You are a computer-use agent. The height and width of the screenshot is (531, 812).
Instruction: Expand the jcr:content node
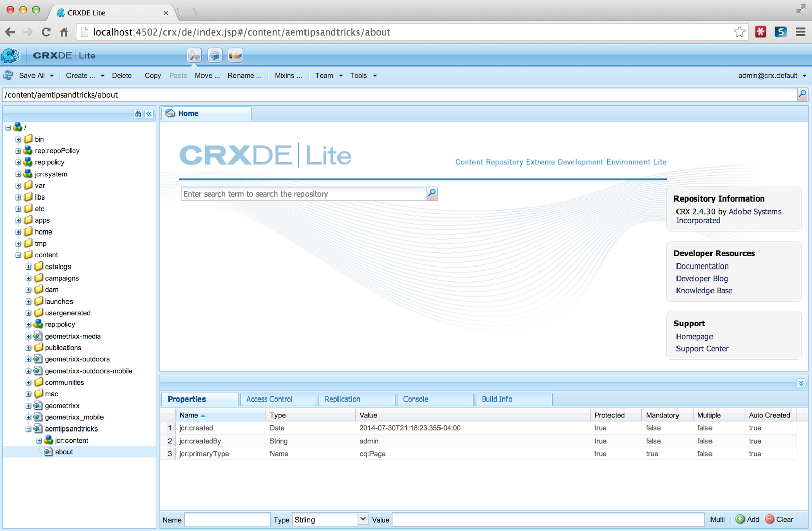tap(39, 441)
